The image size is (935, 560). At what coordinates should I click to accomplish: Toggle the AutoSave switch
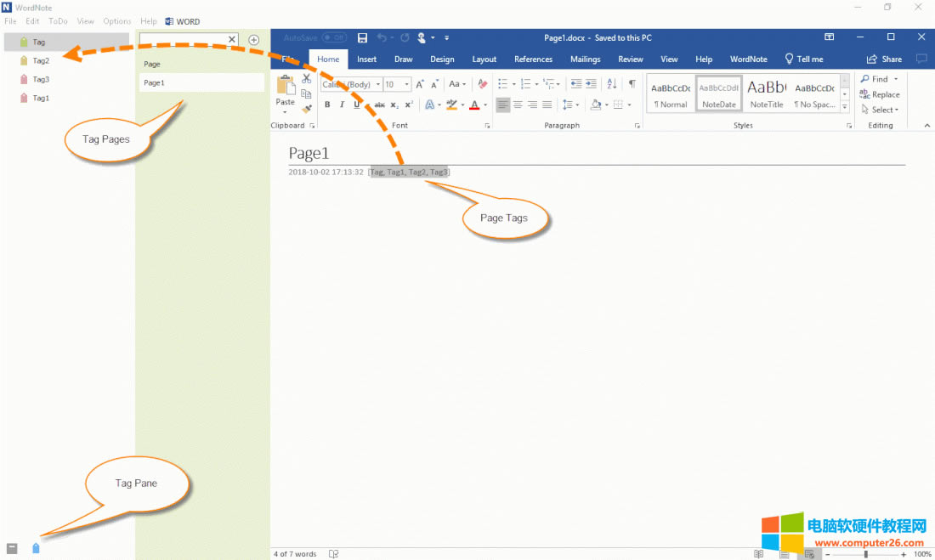coord(334,37)
